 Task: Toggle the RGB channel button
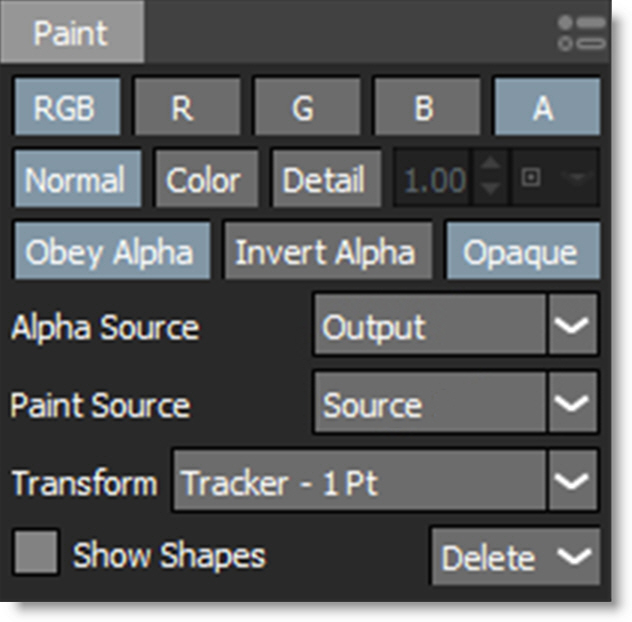[x=66, y=107]
